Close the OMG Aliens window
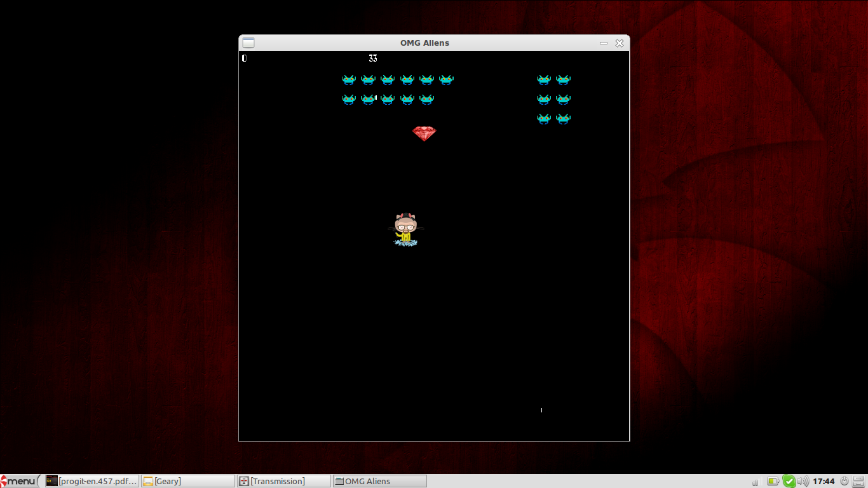 coord(620,43)
